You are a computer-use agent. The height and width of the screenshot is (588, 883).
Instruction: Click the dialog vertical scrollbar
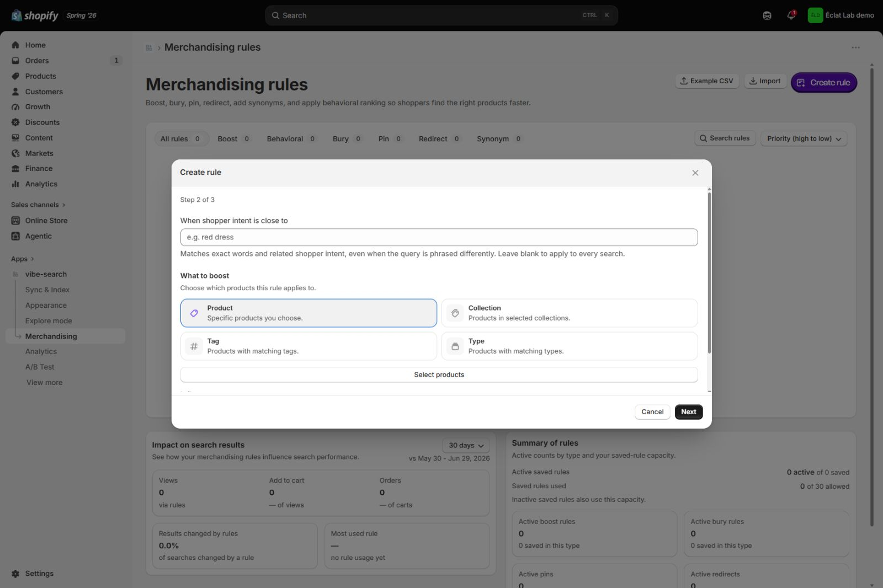pyautogui.click(x=709, y=273)
